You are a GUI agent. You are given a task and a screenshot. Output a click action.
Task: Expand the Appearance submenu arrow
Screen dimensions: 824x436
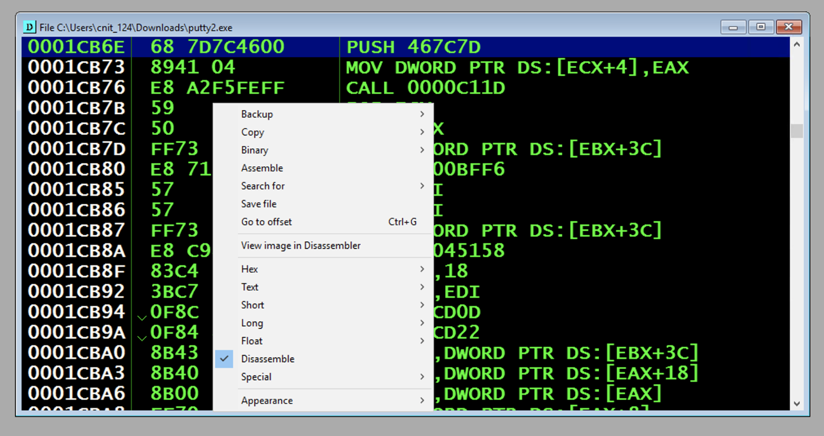click(x=422, y=400)
